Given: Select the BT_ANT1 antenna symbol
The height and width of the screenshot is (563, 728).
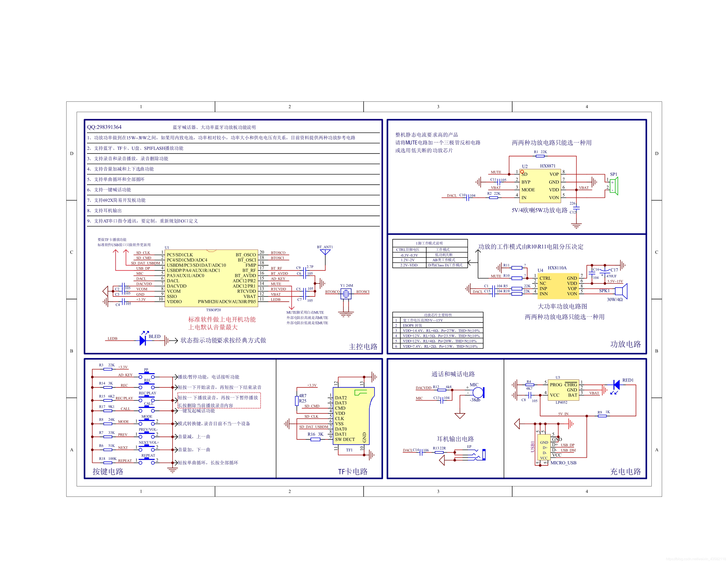Looking at the screenshot, I should [325, 252].
